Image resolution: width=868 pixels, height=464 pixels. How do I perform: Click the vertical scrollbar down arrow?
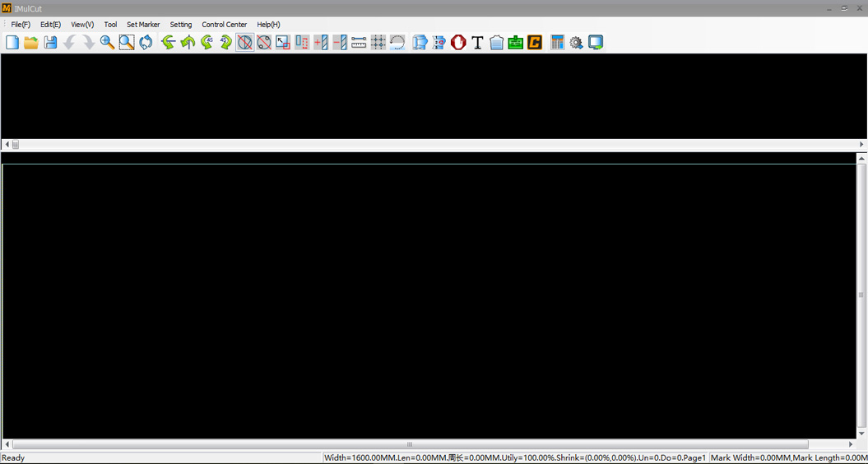(x=861, y=434)
